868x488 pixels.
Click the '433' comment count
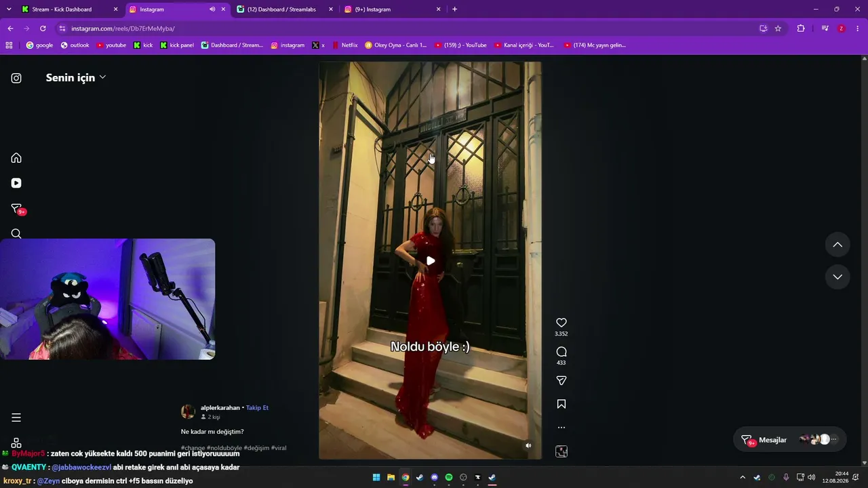click(561, 363)
